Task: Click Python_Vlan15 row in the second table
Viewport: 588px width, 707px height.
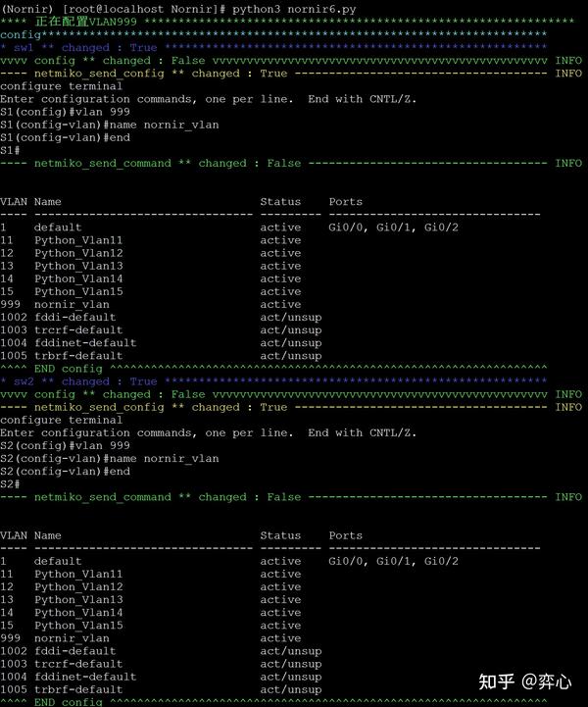Action: pyautogui.click(x=151, y=626)
